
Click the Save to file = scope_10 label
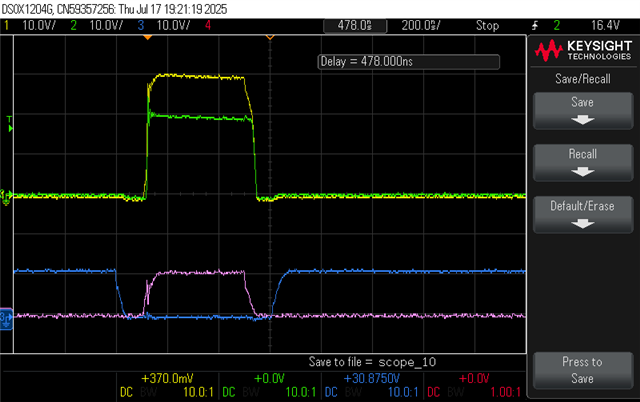[372, 362]
